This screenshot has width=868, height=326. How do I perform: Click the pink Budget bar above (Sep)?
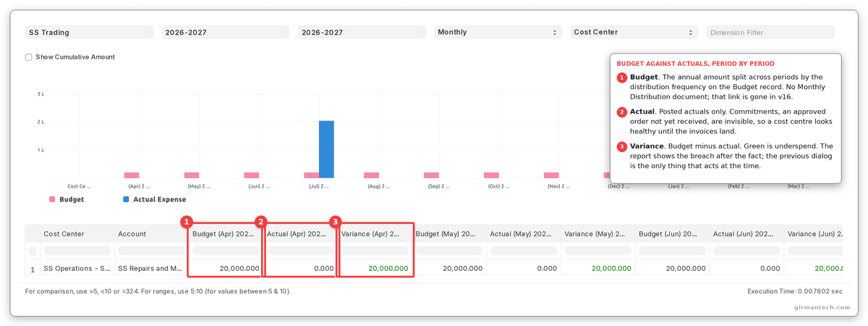(x=432, y=175)
